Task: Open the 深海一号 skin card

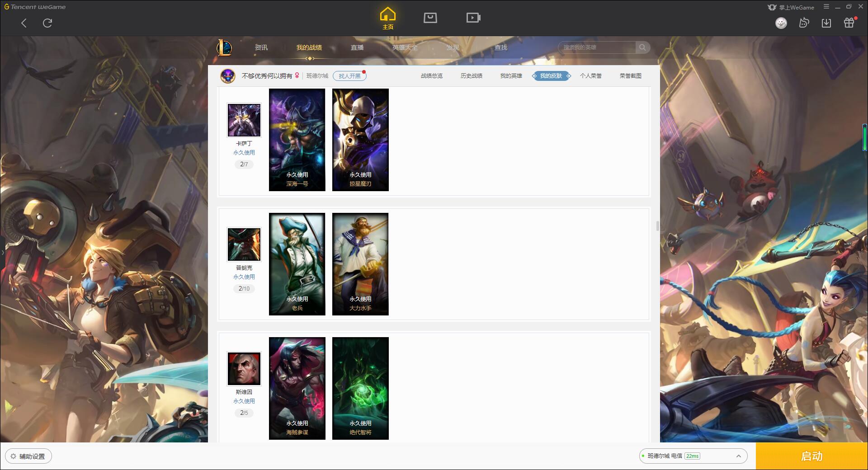Action: [297, 140]
